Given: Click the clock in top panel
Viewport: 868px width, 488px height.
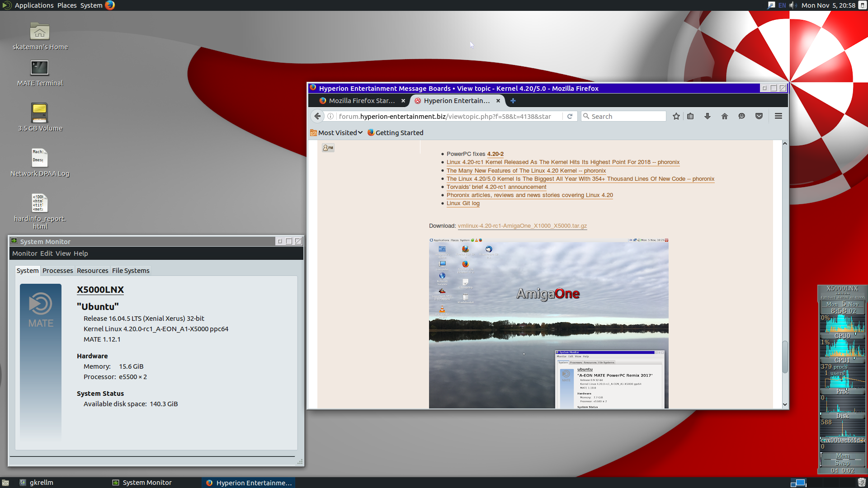Looking at the screenshot, I should 828,5.
